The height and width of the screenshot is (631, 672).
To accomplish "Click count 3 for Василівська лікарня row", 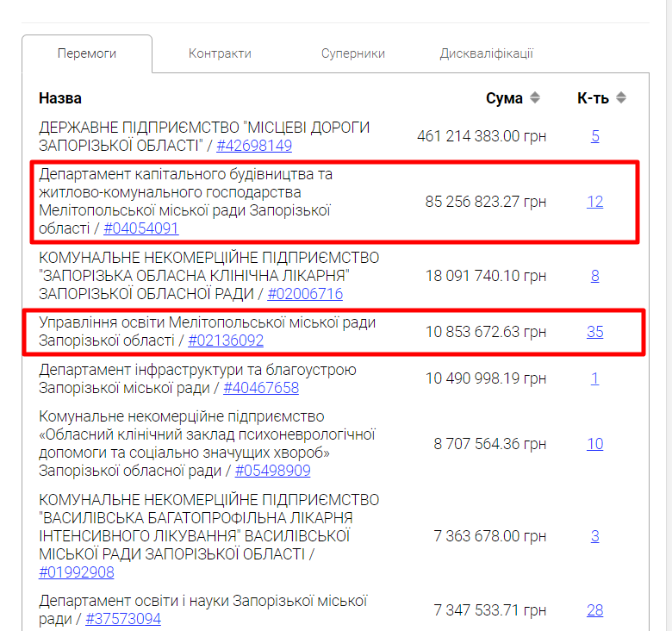I will (595, 536).
